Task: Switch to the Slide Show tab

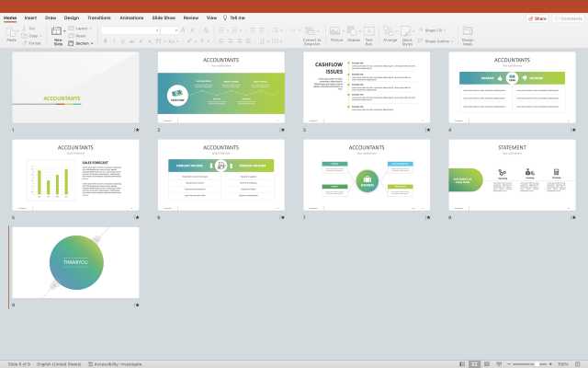Action: coord(164,17)
